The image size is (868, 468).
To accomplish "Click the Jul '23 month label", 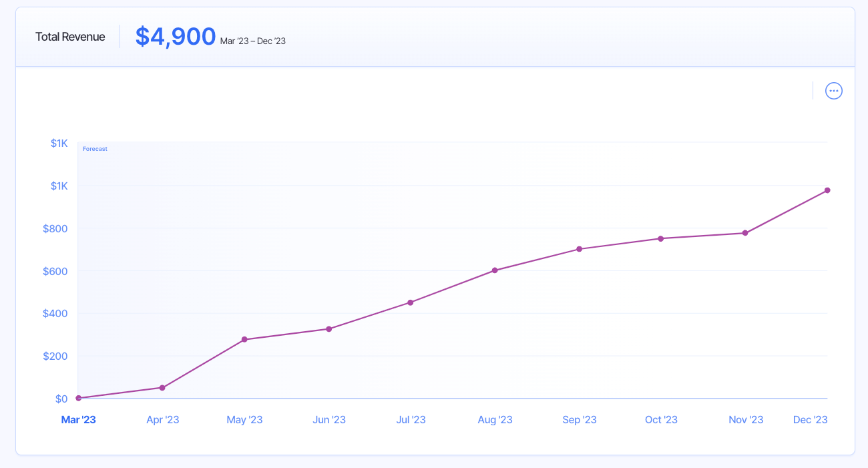I will tap(411, 419).
